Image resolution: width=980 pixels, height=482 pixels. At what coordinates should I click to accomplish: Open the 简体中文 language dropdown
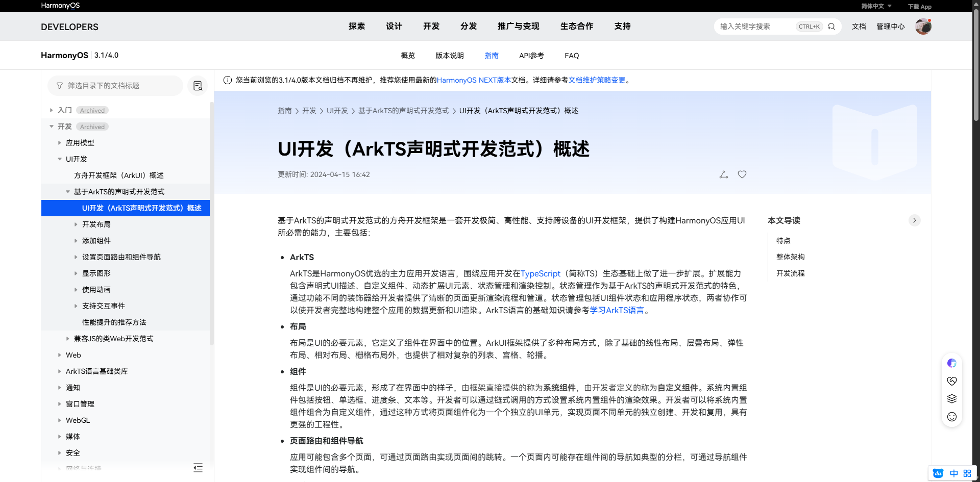coord(876,6)
